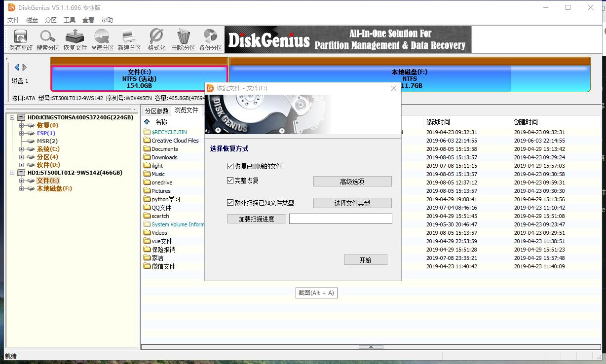Viewport: 606px width, 364px height.
Task: Select the Pictures folder icon
Action: [x=147, y=191]
